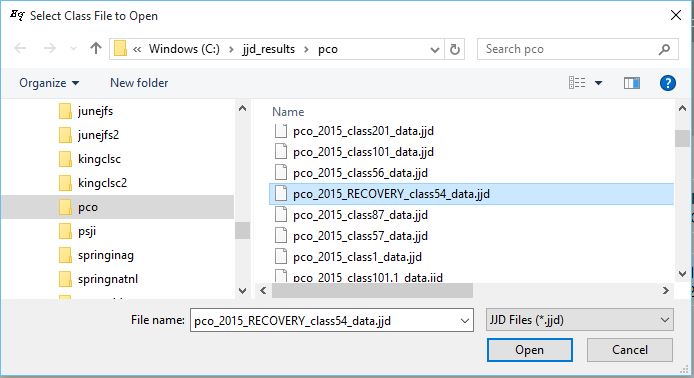Click the file list vertical scrollbar thumb
Viewport: 694px width, 378px height.
[x=682, y=138]
